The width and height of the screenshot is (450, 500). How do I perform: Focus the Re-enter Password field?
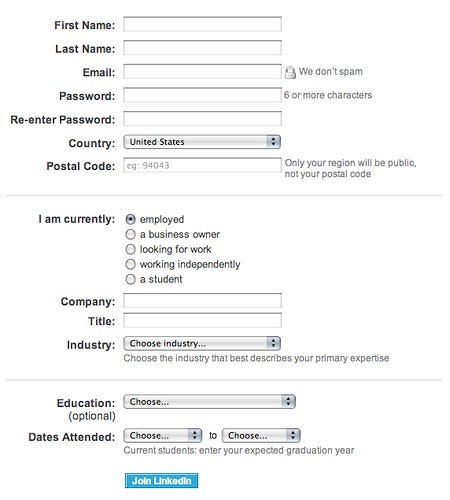pos(202,119)
